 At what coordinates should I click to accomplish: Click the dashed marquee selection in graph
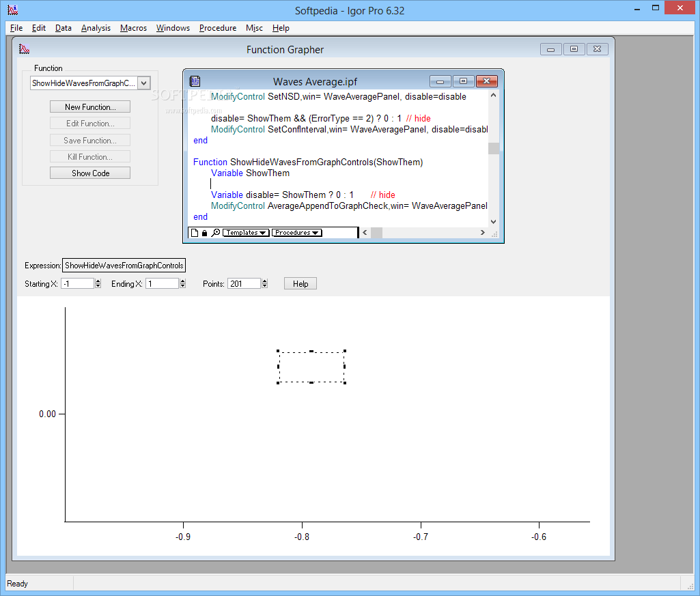coord(311,367)
